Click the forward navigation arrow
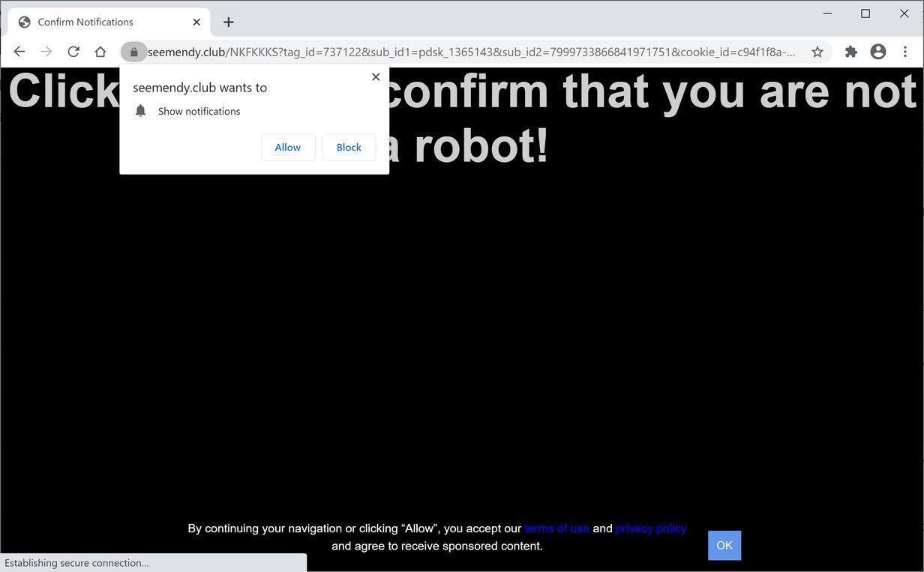This screenshot has width=924, height=572. (x=46, y=51)
